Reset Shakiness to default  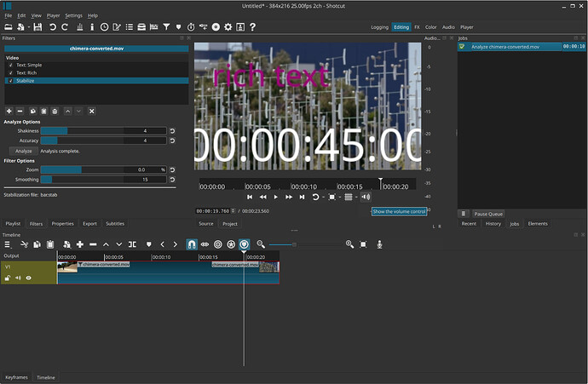tap(172, 131)
